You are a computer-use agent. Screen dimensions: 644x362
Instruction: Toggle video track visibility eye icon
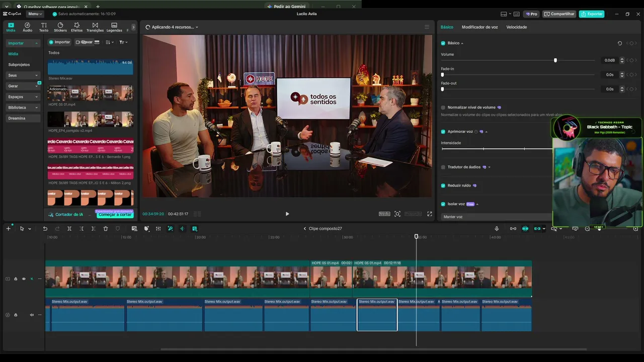[23, 279]
